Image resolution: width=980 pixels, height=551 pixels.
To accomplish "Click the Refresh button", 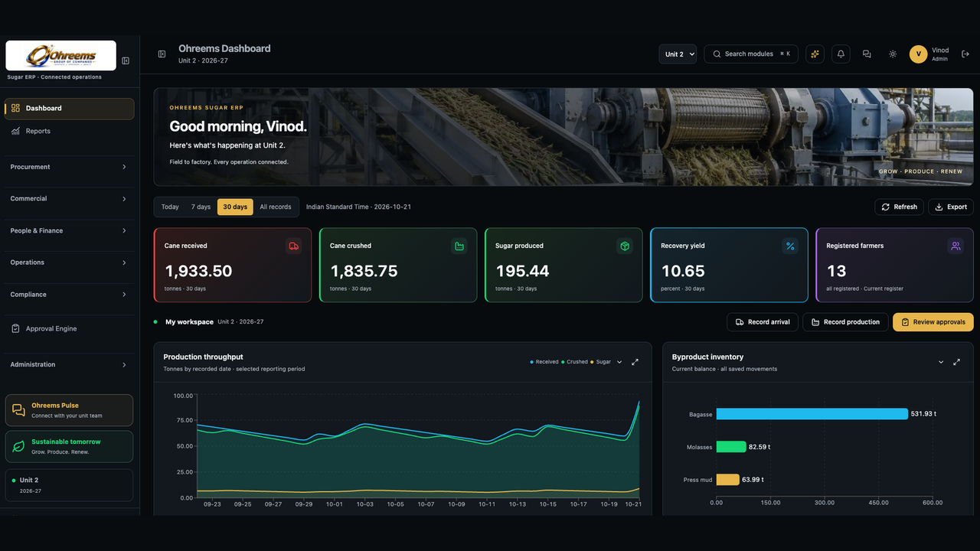I will tap(899, 207).
